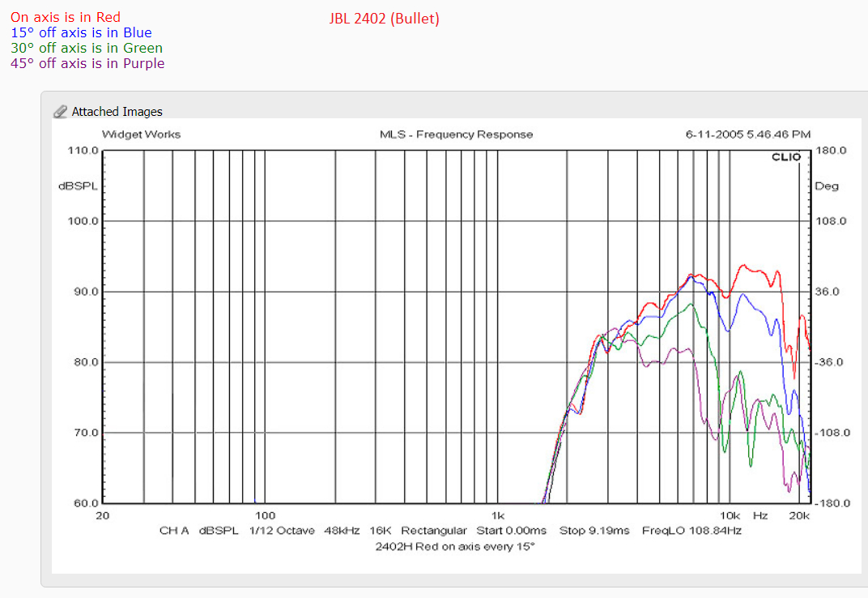Click the 90.0 dB axis value
The height and width of the screenshot is (598, 868).
tap(86, 292)
